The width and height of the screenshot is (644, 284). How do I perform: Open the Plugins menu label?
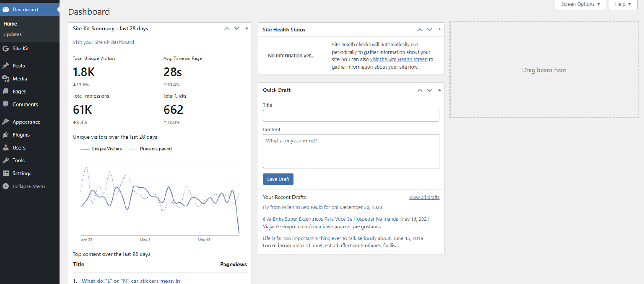21,135
